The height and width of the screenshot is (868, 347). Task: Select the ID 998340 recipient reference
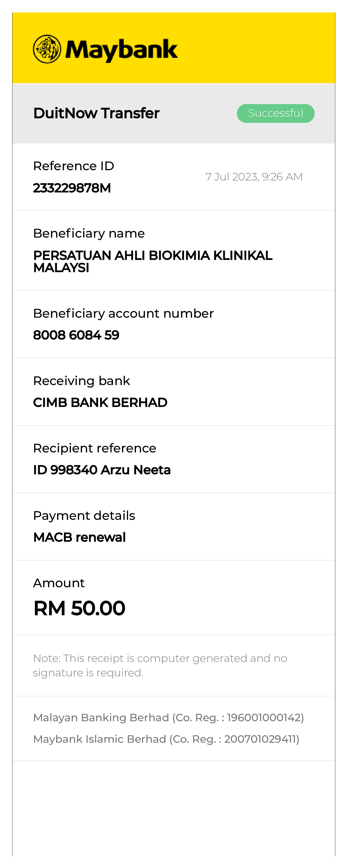click(102, 470)
